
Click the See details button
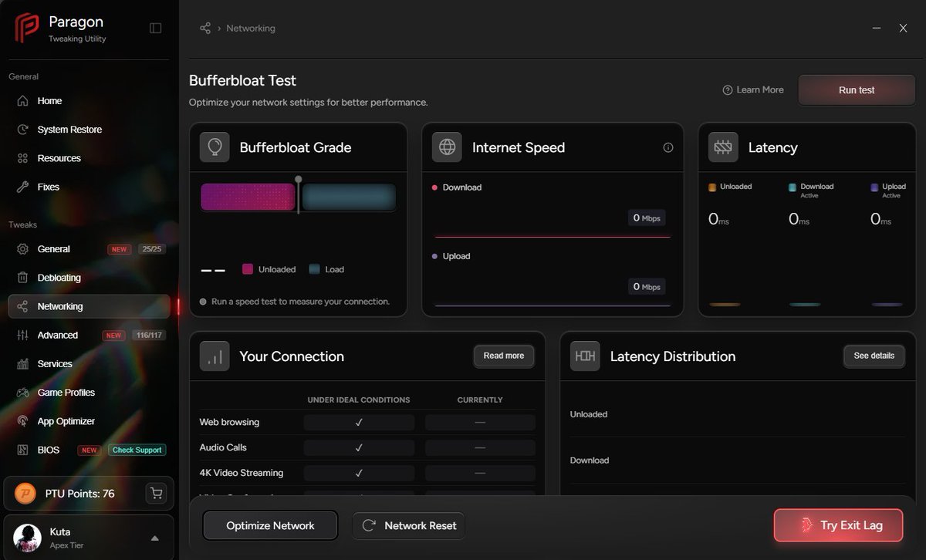(874, 356)
